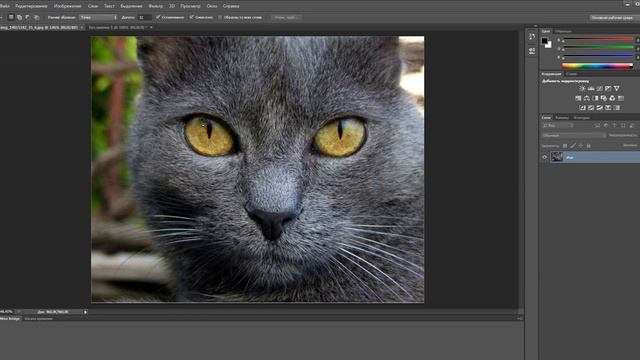This screenshot has height=360, width=640.
Task: Filter layers by adjustment layers icon
Action: click(606, 125)
